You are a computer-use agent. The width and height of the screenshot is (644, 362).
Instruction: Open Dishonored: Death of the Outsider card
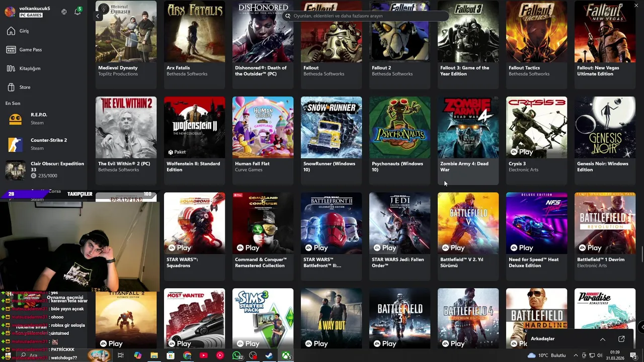[263, 44]
